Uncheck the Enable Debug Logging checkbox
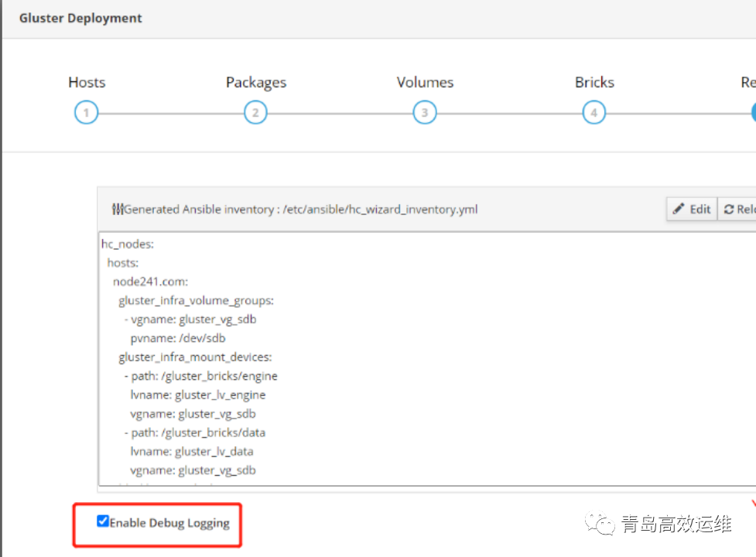Viewport: 756px width, 557px height. coord(103,521)
